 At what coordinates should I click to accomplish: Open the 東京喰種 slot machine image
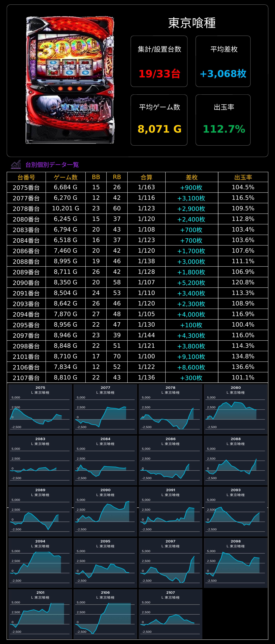70,80
